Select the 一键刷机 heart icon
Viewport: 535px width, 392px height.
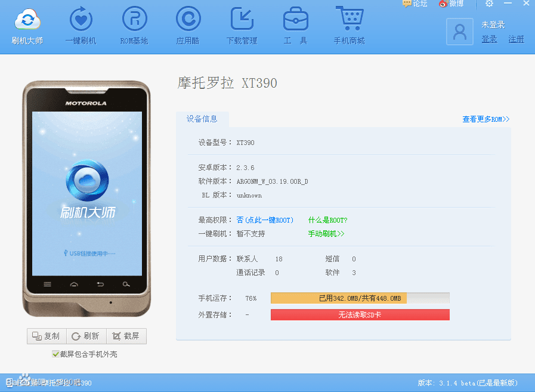click(81, 19)
